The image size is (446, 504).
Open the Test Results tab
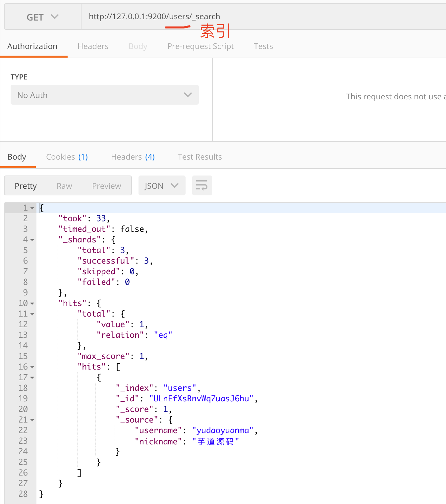199,157
